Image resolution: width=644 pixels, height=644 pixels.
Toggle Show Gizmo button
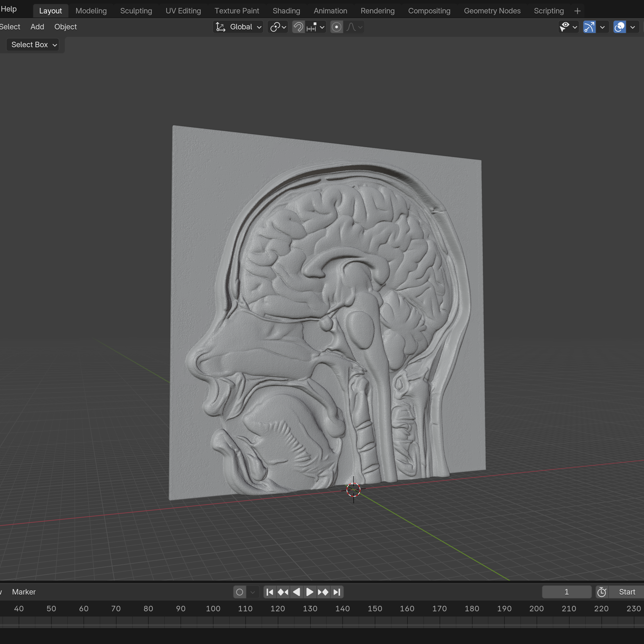(589, 27)
